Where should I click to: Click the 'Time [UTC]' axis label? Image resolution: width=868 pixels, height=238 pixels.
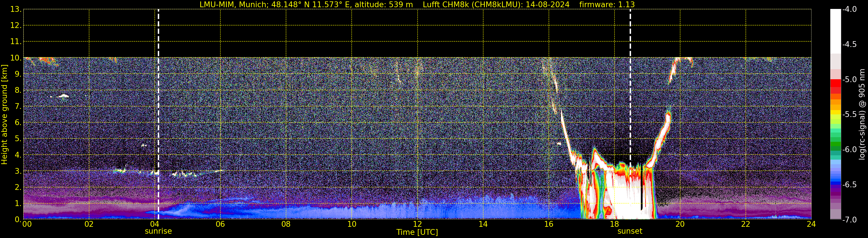pyautogui.click(x=417, y=232)
